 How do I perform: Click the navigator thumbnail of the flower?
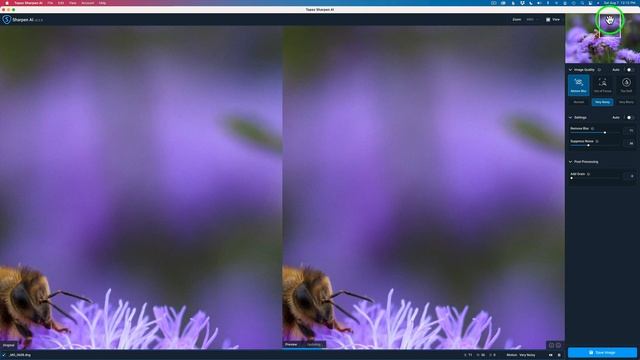pos(602,38)
